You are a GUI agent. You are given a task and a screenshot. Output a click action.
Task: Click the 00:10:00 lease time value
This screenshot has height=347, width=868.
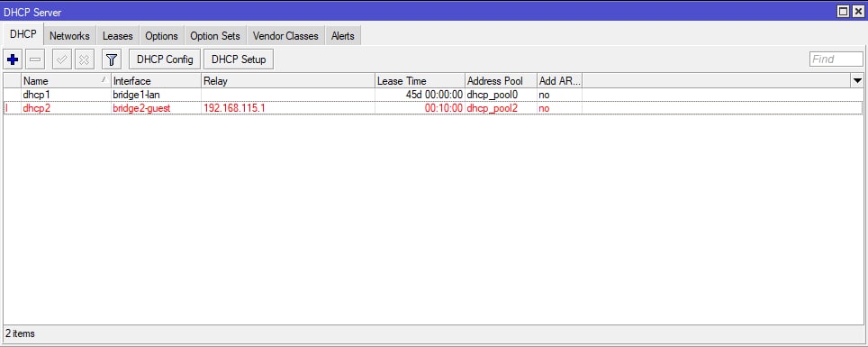(443, 109)
